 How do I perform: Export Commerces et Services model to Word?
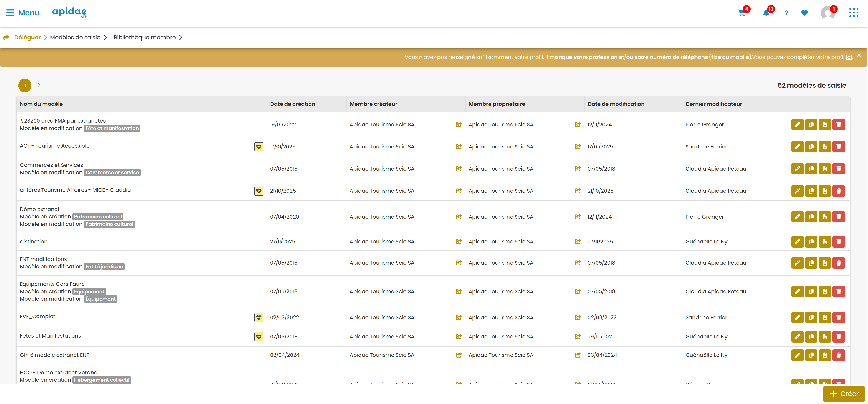tap(825, 169)
